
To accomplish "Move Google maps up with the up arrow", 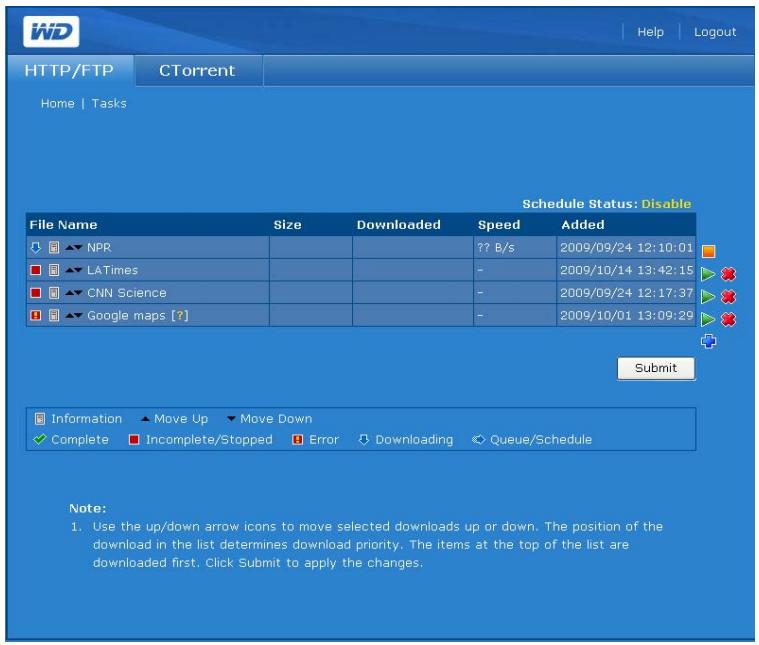I will click(x=69, y=316).
